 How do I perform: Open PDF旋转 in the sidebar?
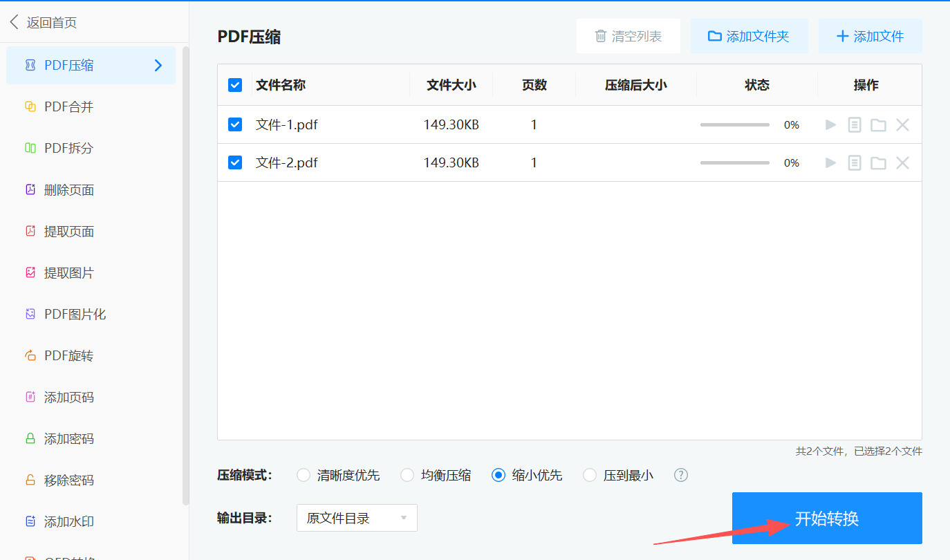pos(91,355)
